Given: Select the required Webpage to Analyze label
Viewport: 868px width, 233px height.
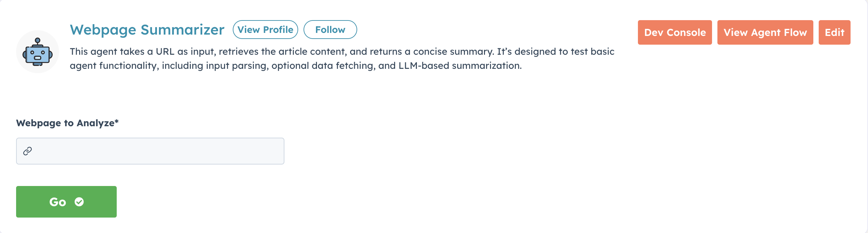Looking at the screenshot, I should [x=67, y=123].
